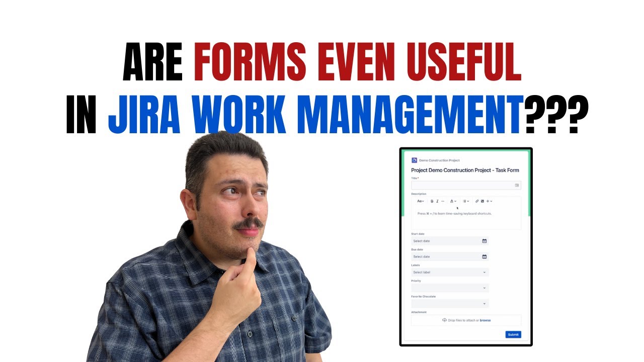Open the text color dropdown
The height and width of the screenshot is (362, 644).
click(x=453, y=201)
